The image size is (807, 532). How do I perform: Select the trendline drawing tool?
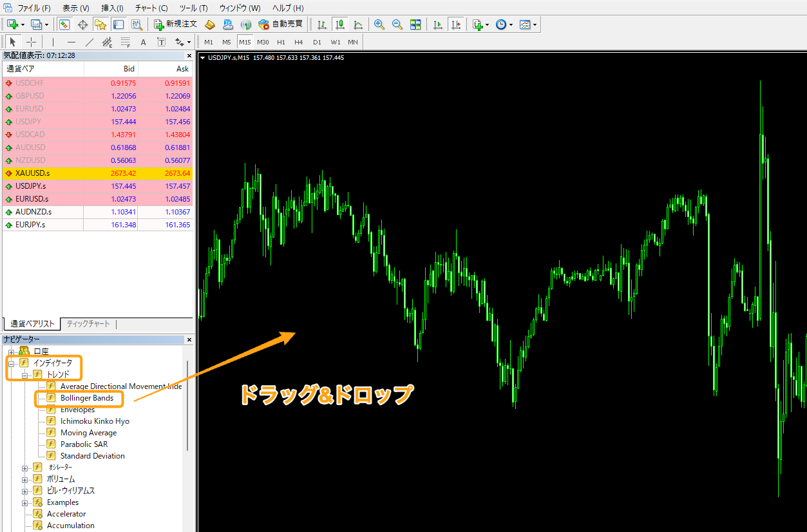click(x=90, y=42)
